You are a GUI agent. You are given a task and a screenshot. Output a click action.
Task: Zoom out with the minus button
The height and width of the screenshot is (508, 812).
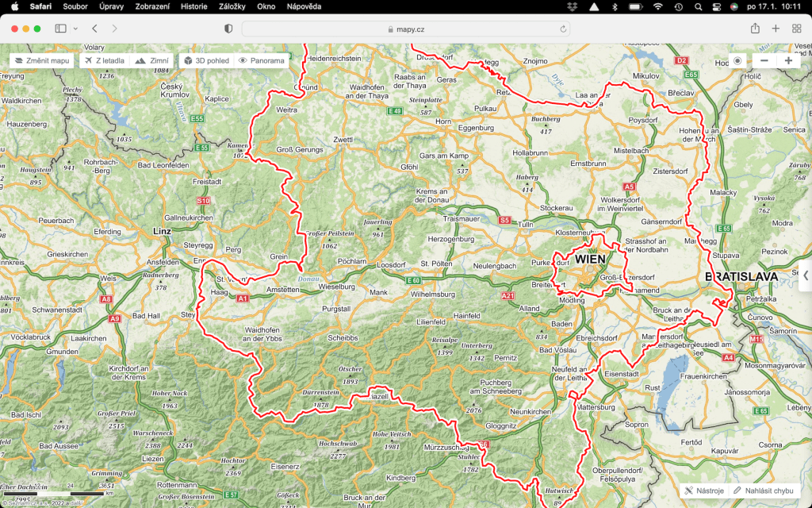(x=764, y=61)
